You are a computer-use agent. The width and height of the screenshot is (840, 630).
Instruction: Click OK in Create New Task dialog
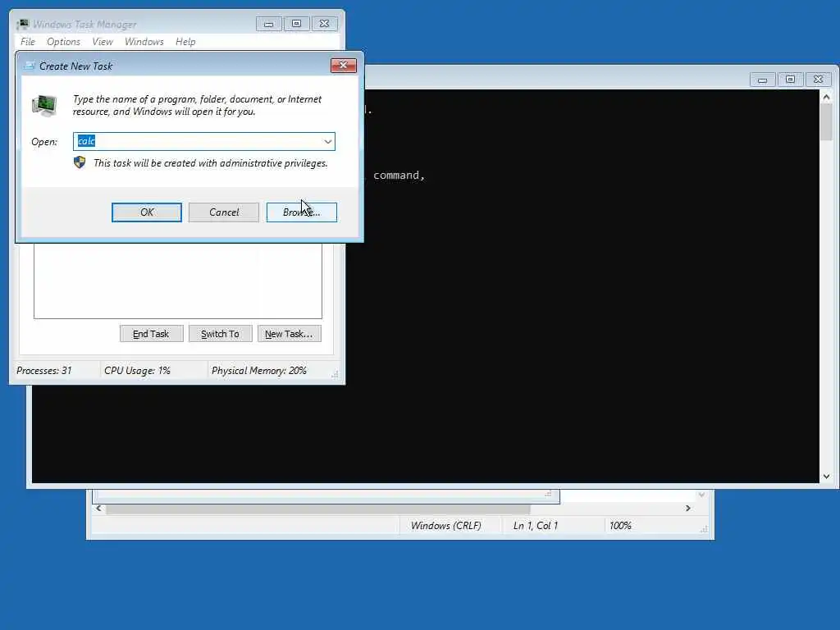(146, 212)
